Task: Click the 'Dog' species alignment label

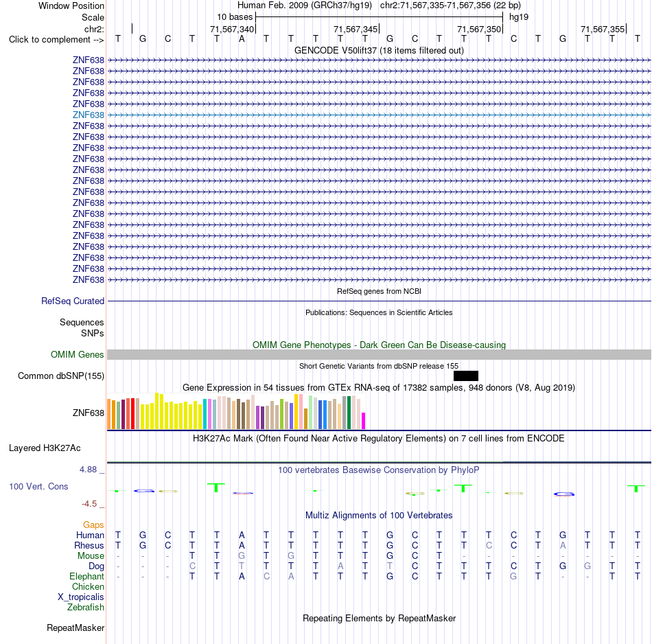Action: [96, 566]
